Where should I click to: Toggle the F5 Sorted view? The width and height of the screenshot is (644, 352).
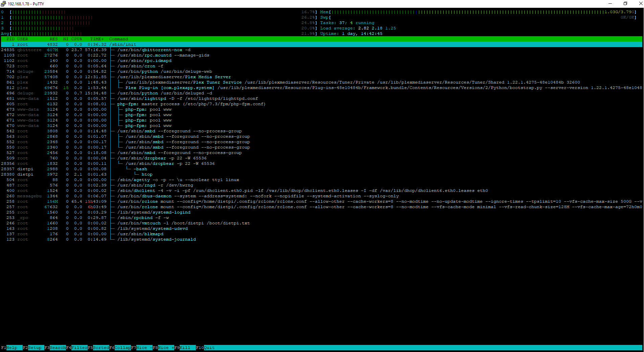(x=98, y=348)
